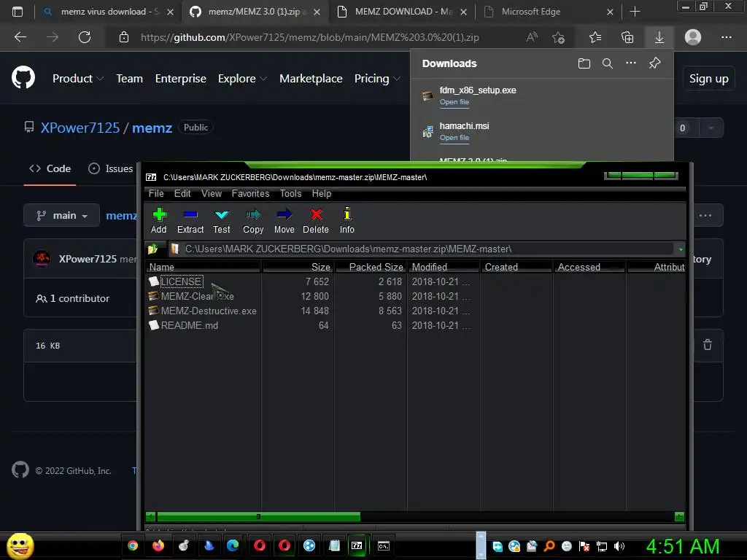Open Edge profile avatar

pyautogui.click(x=693, y=37)
